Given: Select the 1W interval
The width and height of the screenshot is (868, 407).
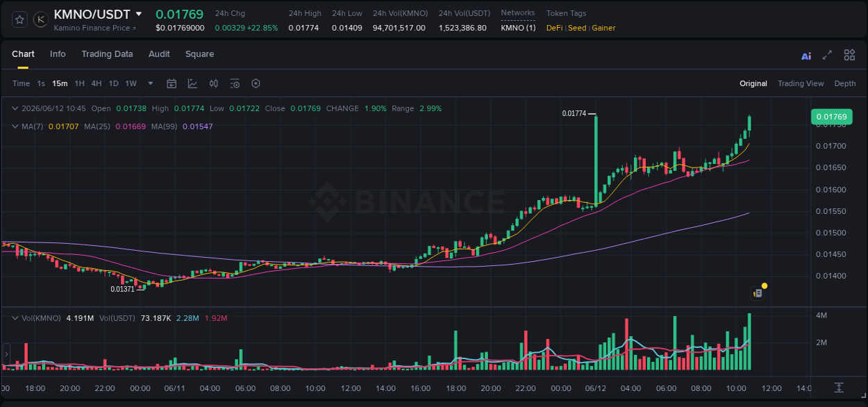Looking at the screenshot, I should pos(131,83).
